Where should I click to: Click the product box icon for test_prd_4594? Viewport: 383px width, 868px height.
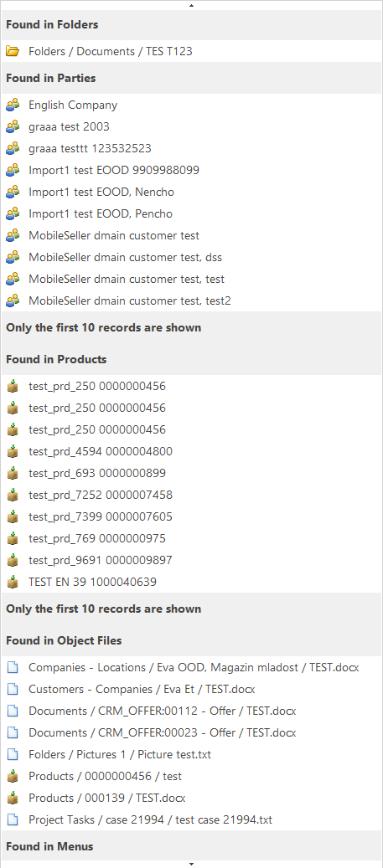pos(13,451)
